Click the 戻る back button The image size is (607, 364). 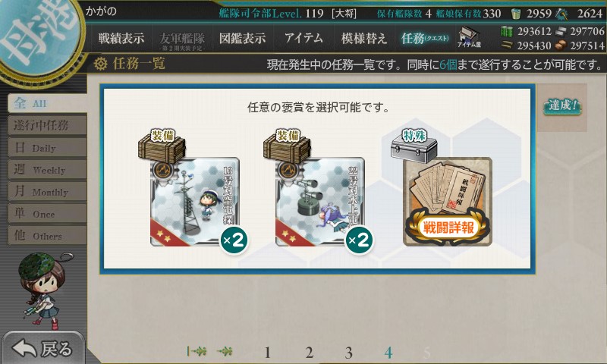point(42,348)
